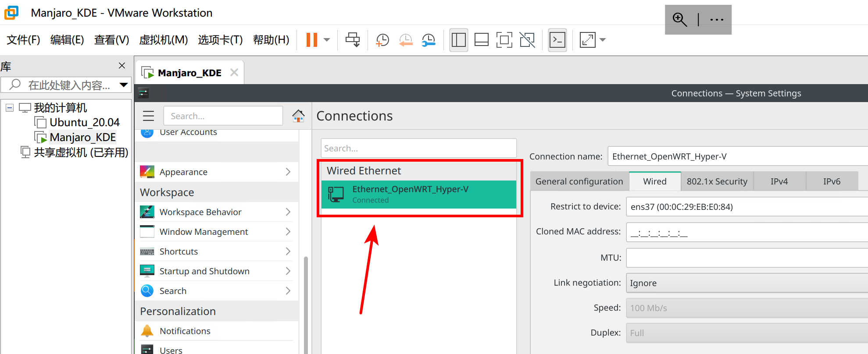Switch to the IPv4 tab
Viewport: 868px width, 354px height.
tap(779, 181)
